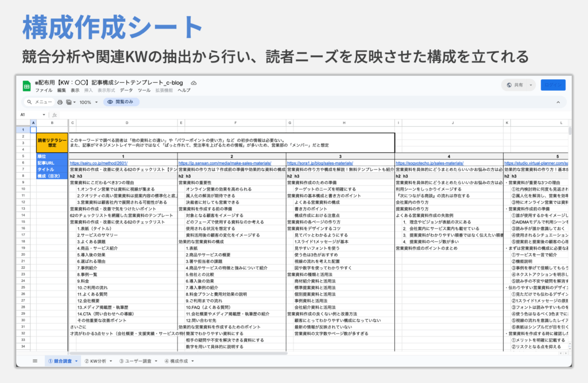Collapse the toolbar with the chevron
The width and height of the screenshot is (588, 383).
(x=558, y=102)
